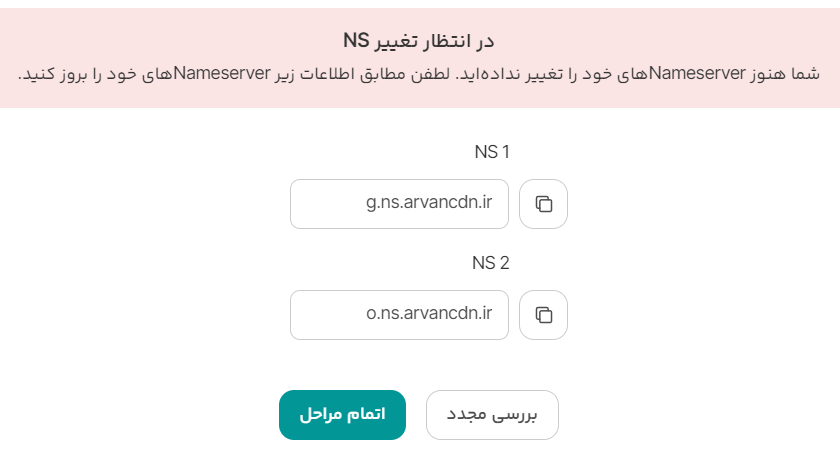This screenshot has height=452, width=840.
Task: Click the g.ns.arvancdn.ir text
Action: (x=429, y=204)
